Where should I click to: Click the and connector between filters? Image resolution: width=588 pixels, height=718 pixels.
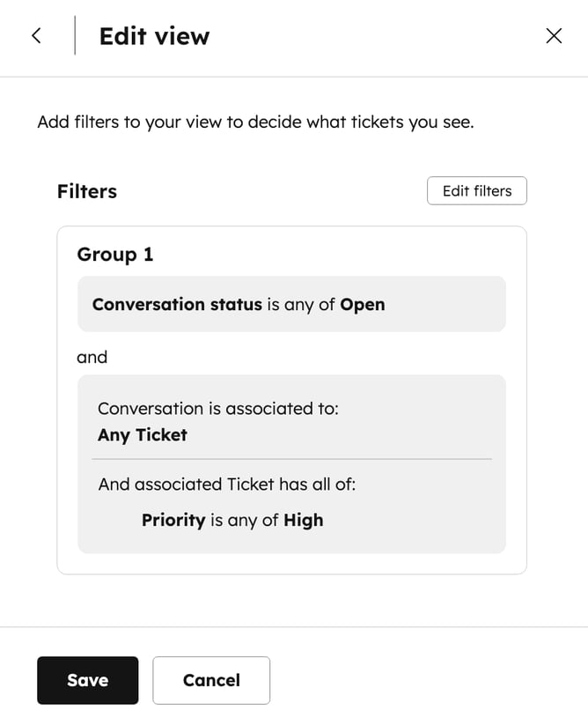tap(92, 357)
